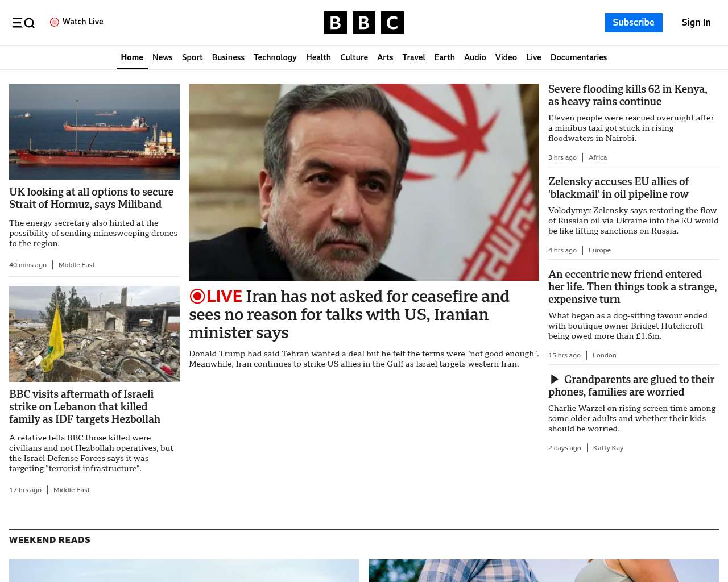Click the BBC logo
The width and height of the screenshot is (728, 582).
coord(363,23)
